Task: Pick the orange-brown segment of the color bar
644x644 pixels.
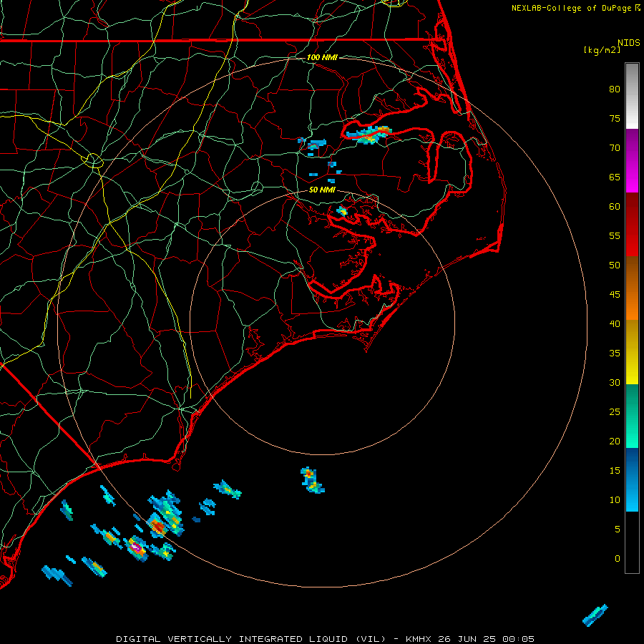Action: tap(632, 288)
